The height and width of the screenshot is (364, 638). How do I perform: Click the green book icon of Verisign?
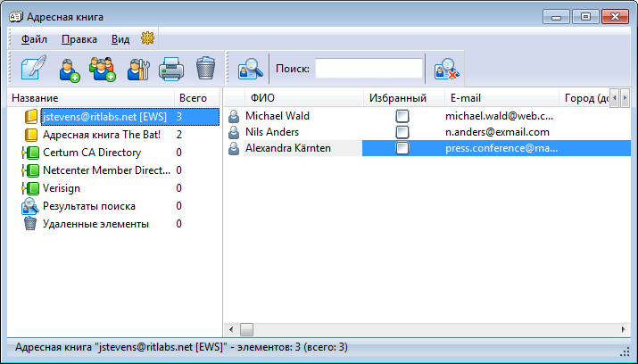(x=31, y=188)
